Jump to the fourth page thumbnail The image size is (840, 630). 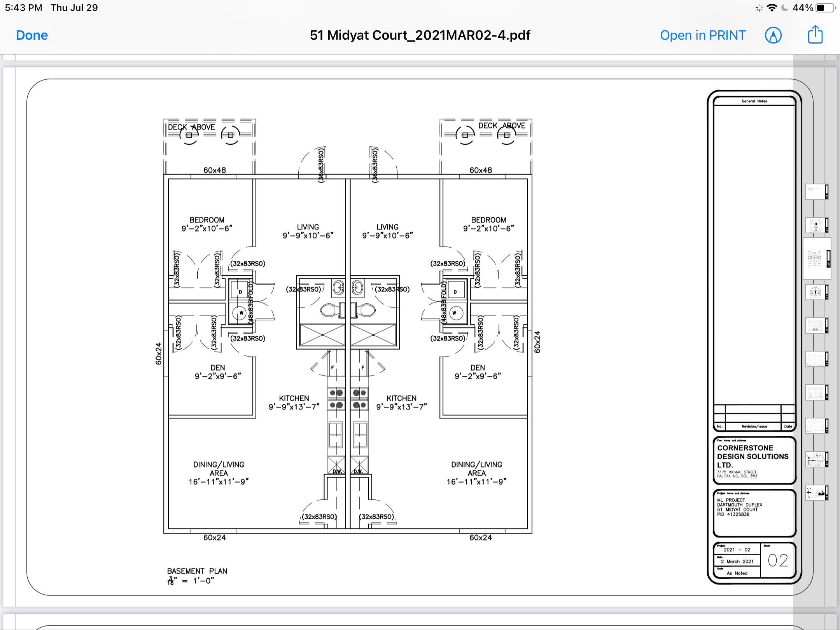[x=816, y=292]
